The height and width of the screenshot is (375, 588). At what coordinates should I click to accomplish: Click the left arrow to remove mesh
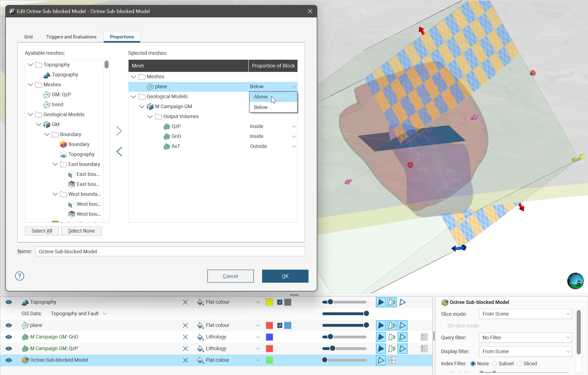[119, 152]
